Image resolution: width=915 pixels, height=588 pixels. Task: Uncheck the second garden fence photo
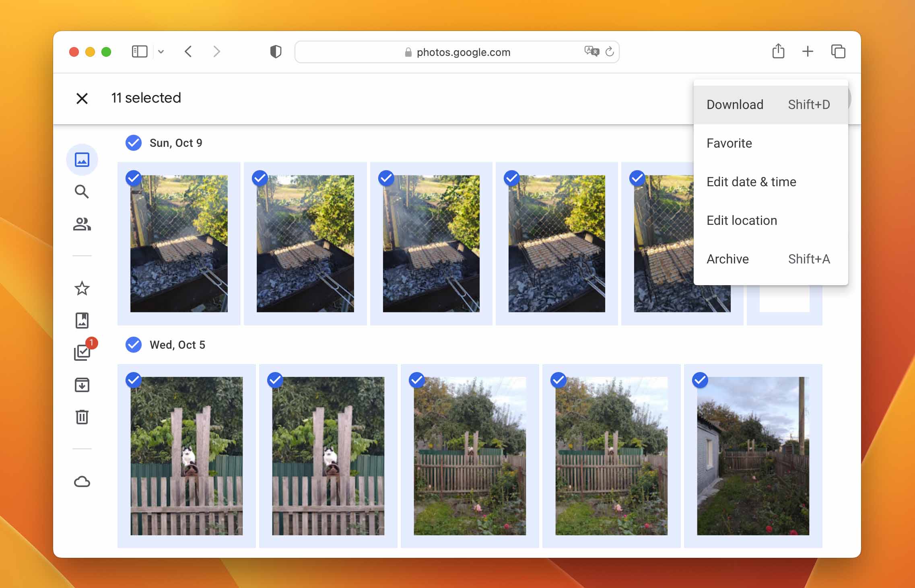pyautogui.click(x=558, y=380)
